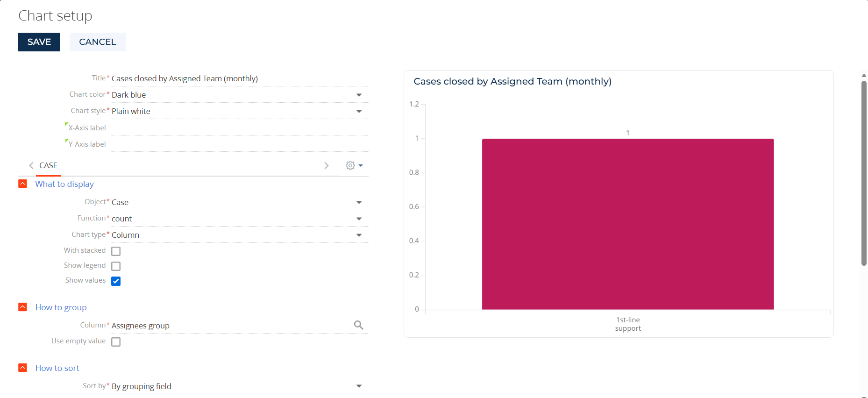Viewport: 868px width, 398px height.
Task: Click the CANCEL button
Action: (x=98, y=42)
